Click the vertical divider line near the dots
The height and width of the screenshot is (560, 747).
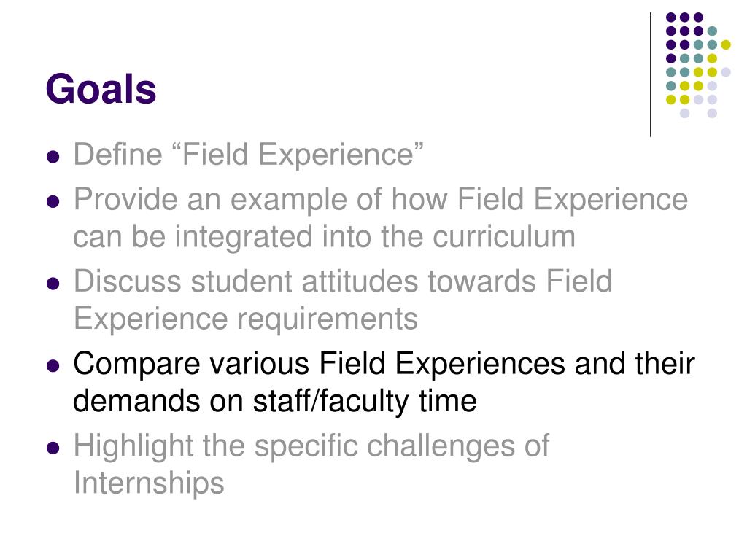(x=650, y=75)
